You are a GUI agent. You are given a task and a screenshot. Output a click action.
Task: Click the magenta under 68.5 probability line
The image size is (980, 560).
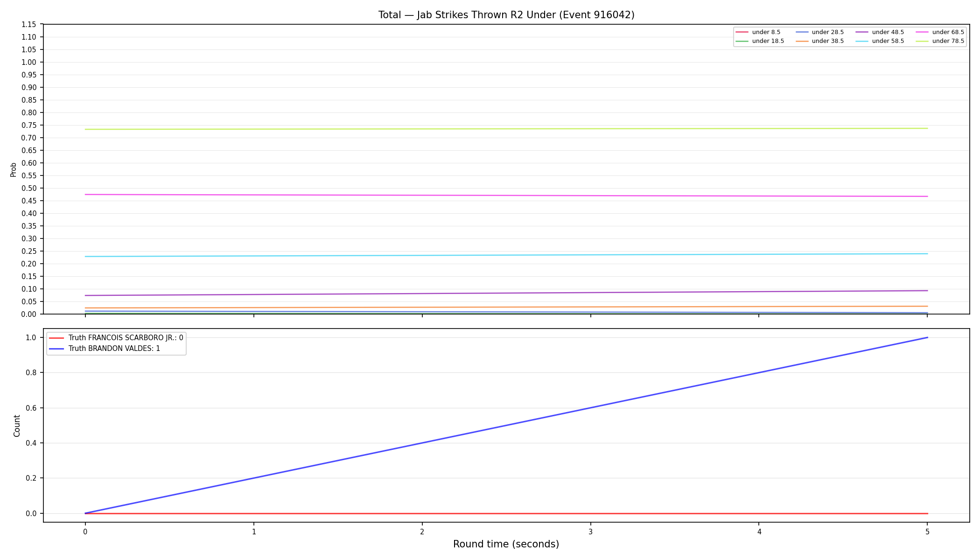point(506,196)
